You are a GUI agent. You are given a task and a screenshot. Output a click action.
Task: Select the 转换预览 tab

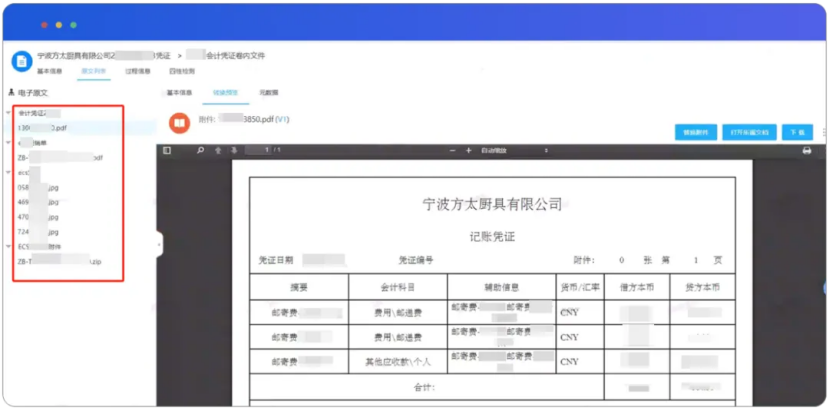225,93
